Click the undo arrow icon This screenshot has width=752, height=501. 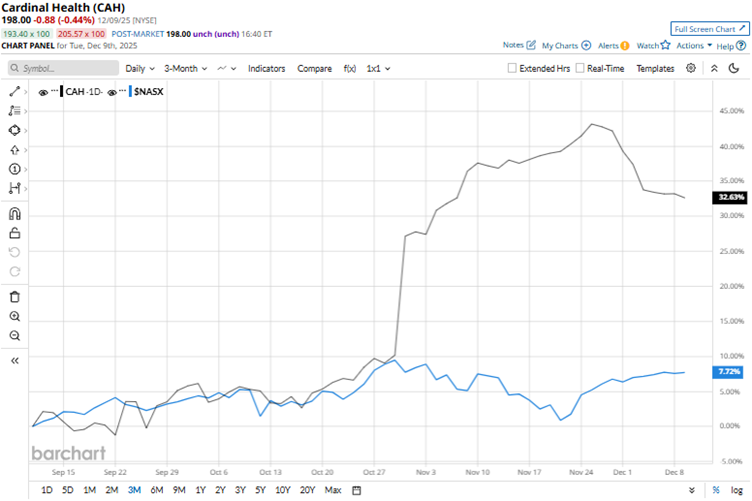coord(15,252)
